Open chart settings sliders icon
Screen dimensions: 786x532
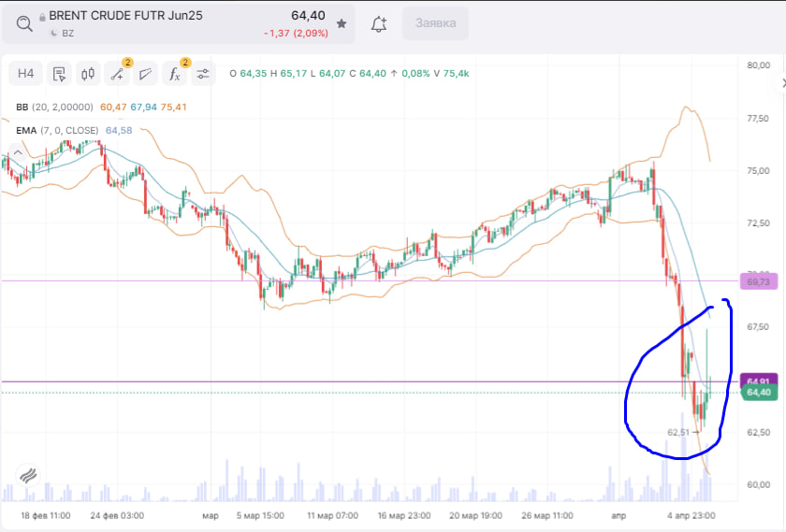click(x=203, y=74)
